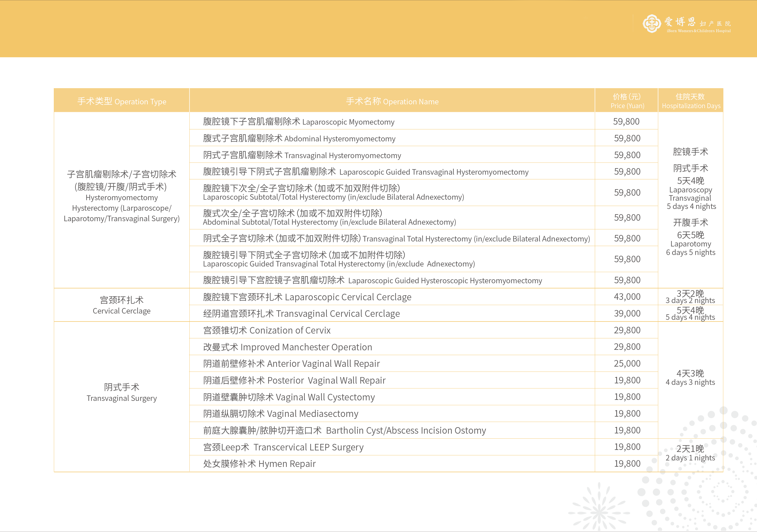The height and width of the screenshot is (532, 757).
Task: Click the 'Price (Yuan)' column header
Action: point(627,101)
